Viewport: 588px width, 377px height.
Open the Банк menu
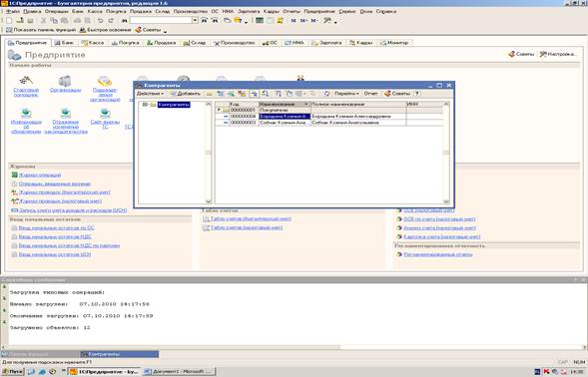coord(78,11)
